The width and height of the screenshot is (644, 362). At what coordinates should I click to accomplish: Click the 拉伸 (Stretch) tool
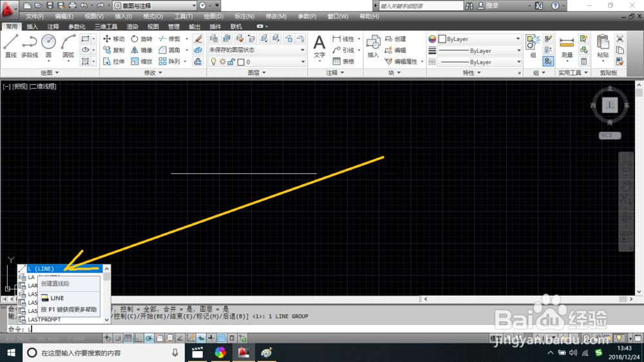(114, 62)
